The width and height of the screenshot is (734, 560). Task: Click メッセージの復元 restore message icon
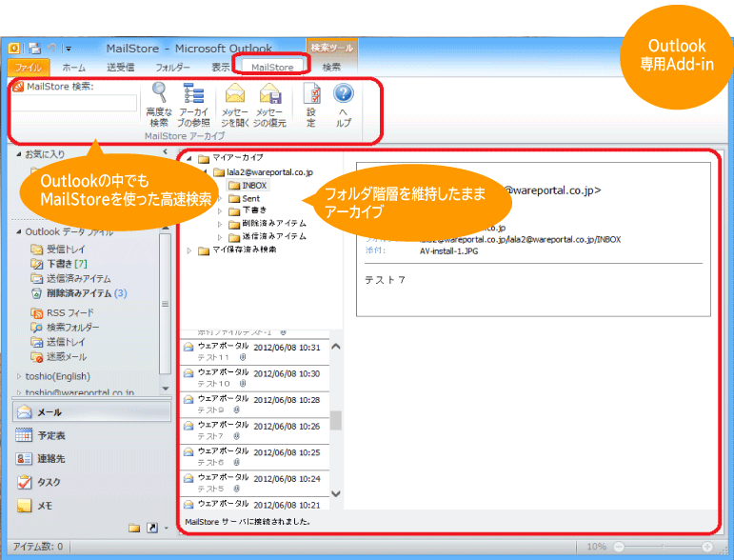[x=269, y=105]
